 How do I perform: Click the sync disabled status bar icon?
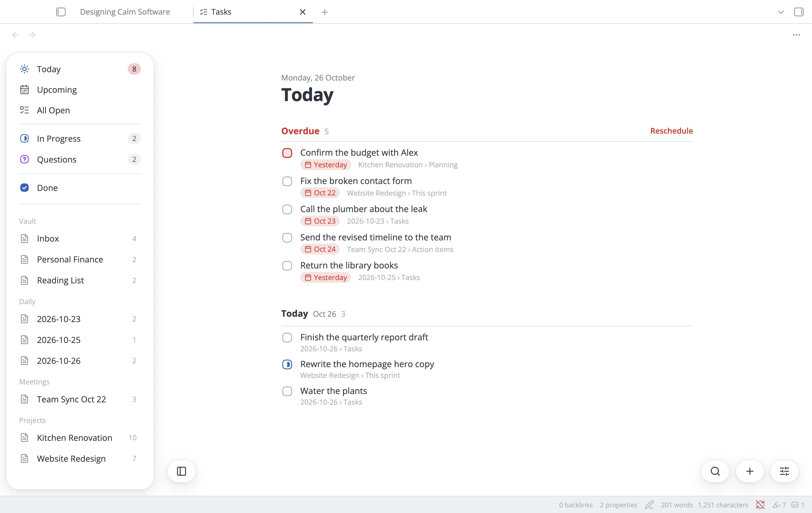coord(760,505)
